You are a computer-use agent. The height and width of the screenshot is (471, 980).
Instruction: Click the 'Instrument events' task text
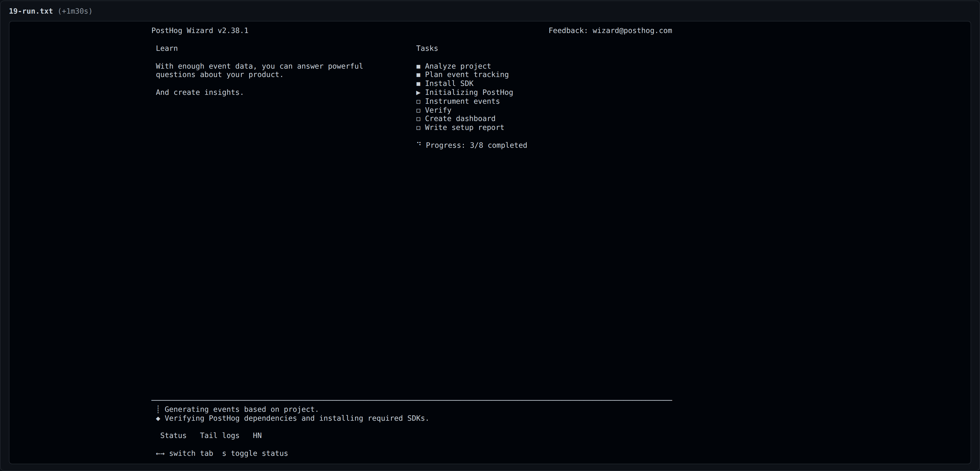[462, 101]
